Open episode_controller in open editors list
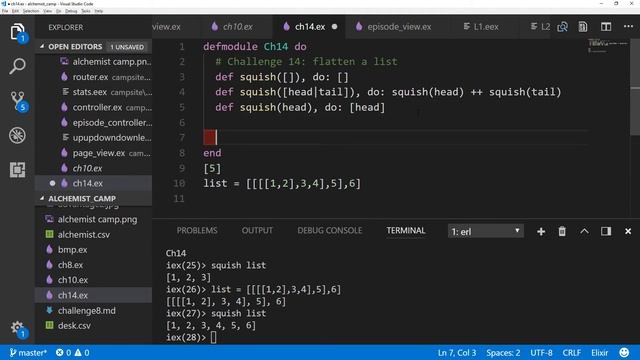Viewport: 640px width, 360px height. (x=94, y=122)
